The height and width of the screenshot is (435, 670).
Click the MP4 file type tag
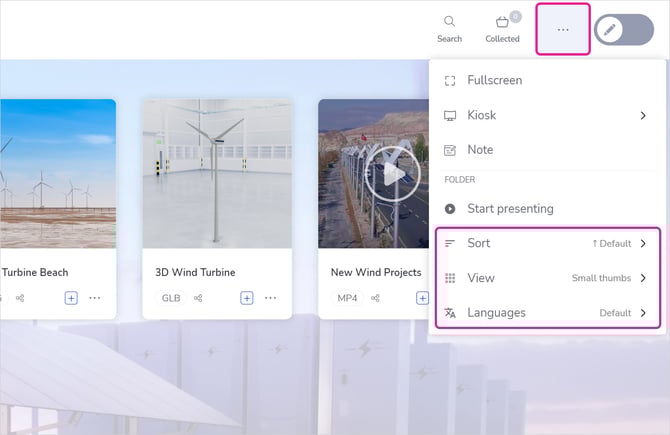tap(347, 298)
